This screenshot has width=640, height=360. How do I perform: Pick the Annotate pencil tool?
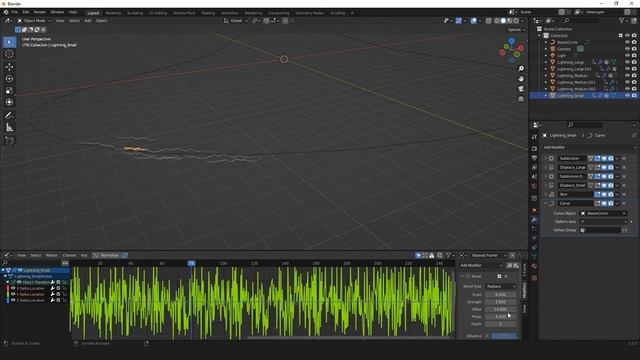coord(9,116)
